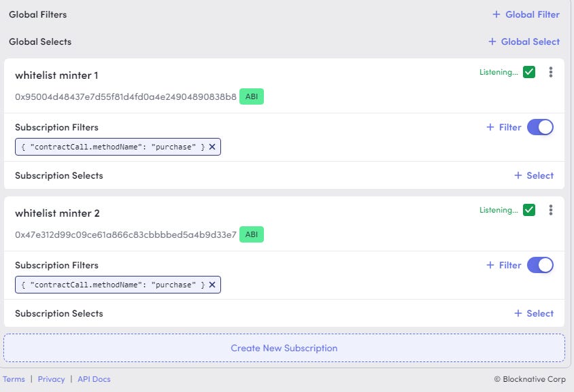Add a Select to whitelist minter 2
Image resolution: width=574 pixels, height=392 pixels.
pyautogui.click(x=535, y=313)
